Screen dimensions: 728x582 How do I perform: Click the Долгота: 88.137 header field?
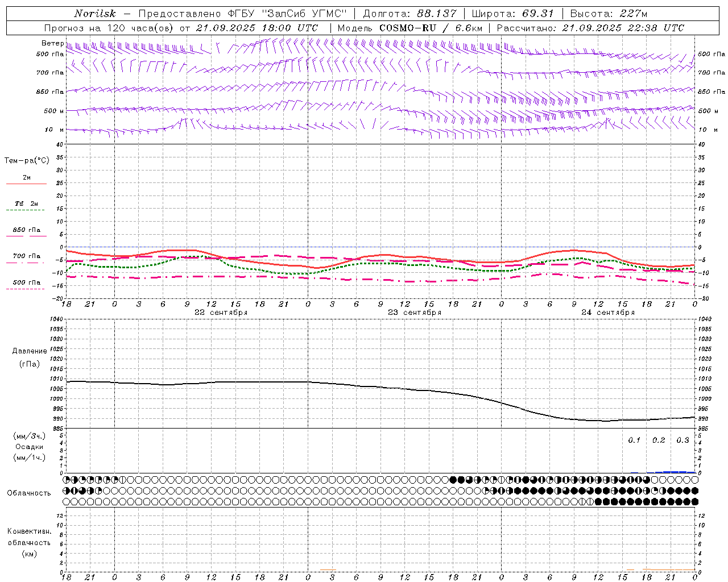point(409,14)
